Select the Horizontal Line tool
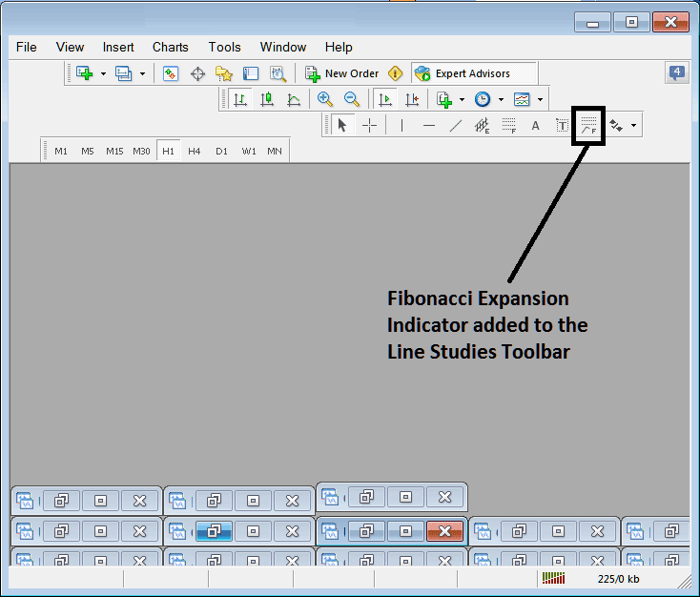Screen dimensions: 700x597 429,125
